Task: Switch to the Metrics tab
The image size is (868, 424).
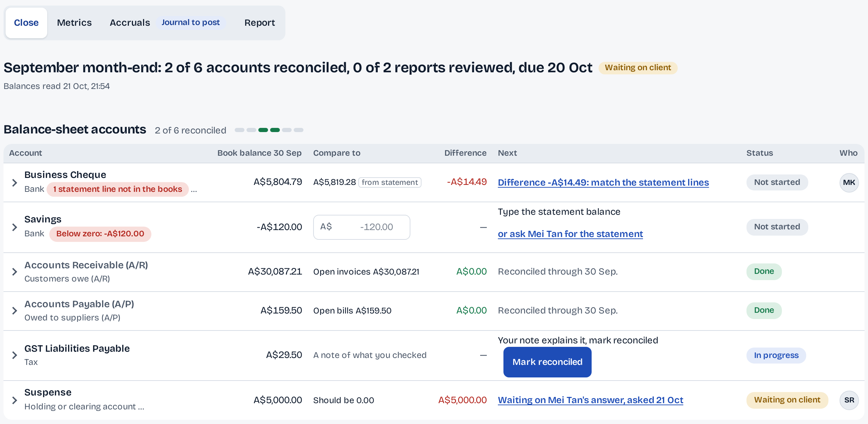Action: [74, 23]
